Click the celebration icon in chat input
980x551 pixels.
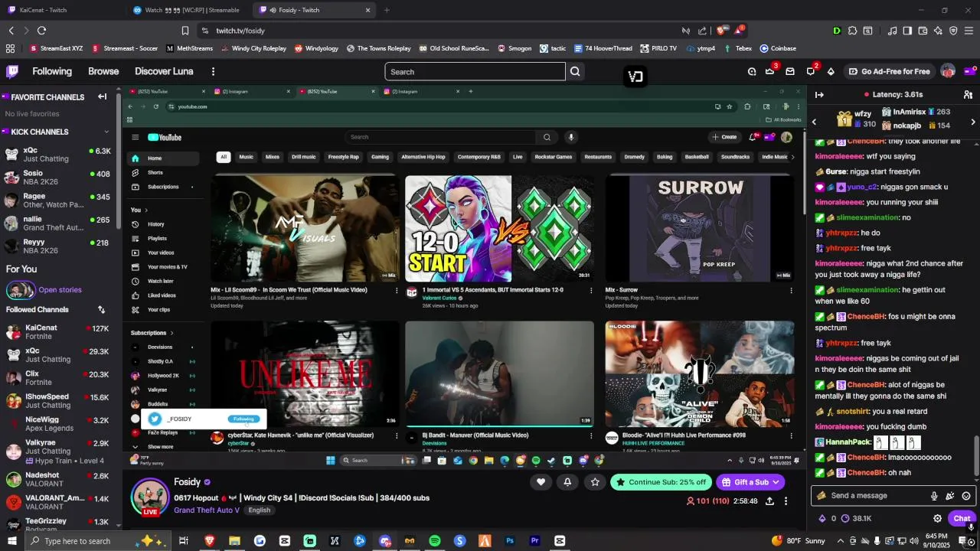click(950, 496)
